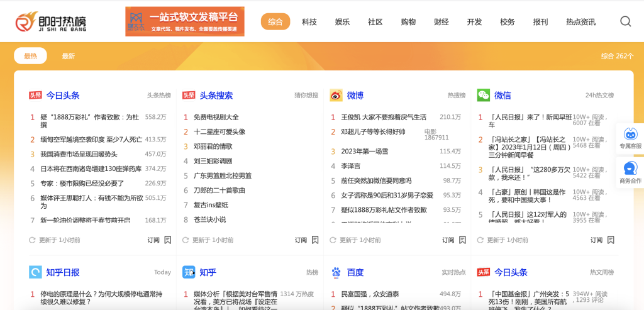Image resolution: width=644 pixels, height=310 pixels.
Task: Switch to the 娱乐 tab
Action: pos(342,22)
